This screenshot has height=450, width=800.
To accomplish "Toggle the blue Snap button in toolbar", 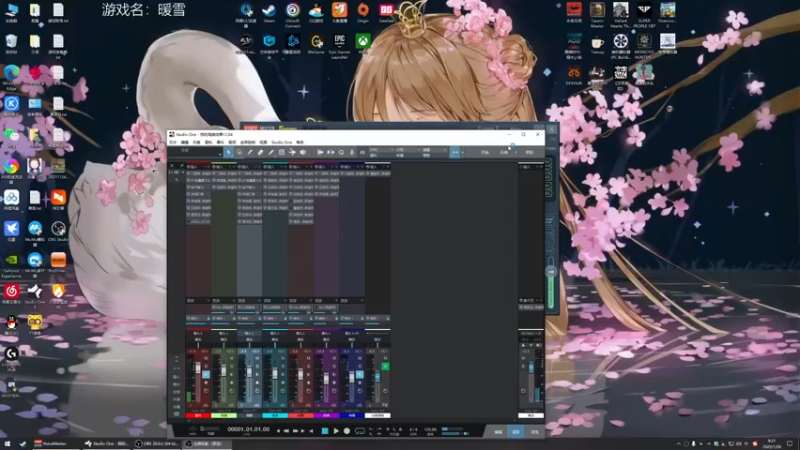I will pos(454,152).
